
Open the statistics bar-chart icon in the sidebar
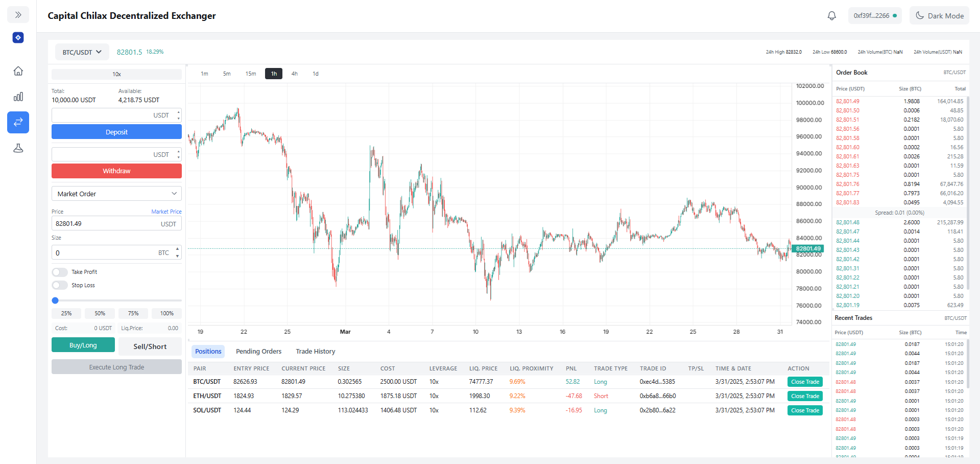click(x=18, y=97)
